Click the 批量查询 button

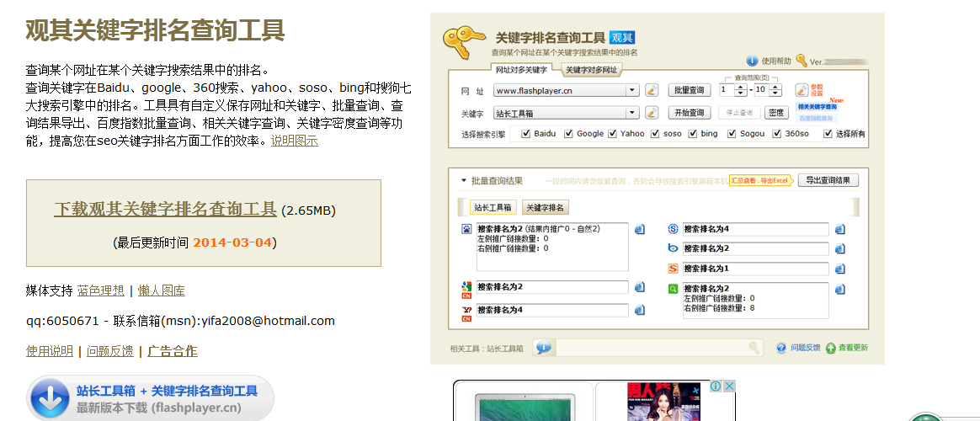tap(690, 90)
